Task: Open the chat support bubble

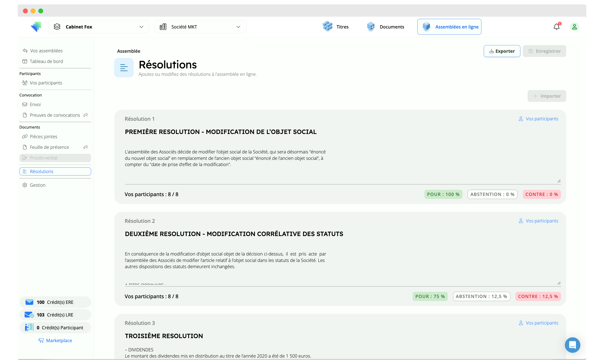Action: coord(572,345)
